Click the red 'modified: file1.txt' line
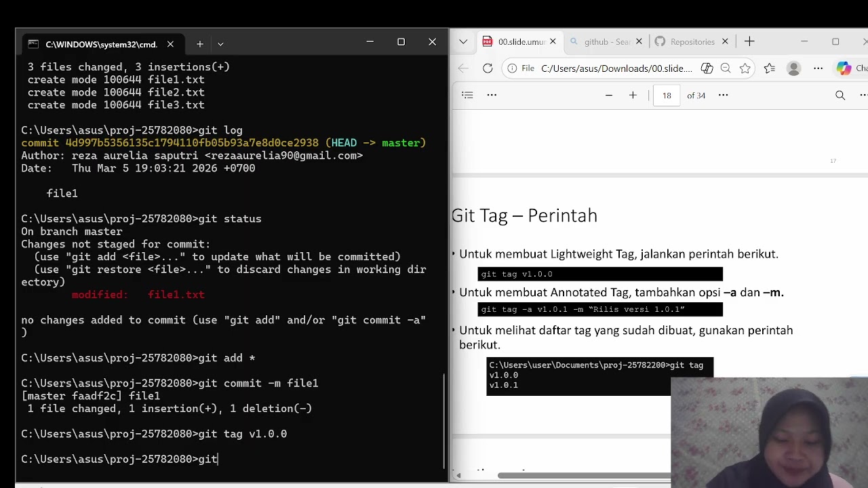The width and height of the screenshot is (868, 488). (x=138, y=295)
